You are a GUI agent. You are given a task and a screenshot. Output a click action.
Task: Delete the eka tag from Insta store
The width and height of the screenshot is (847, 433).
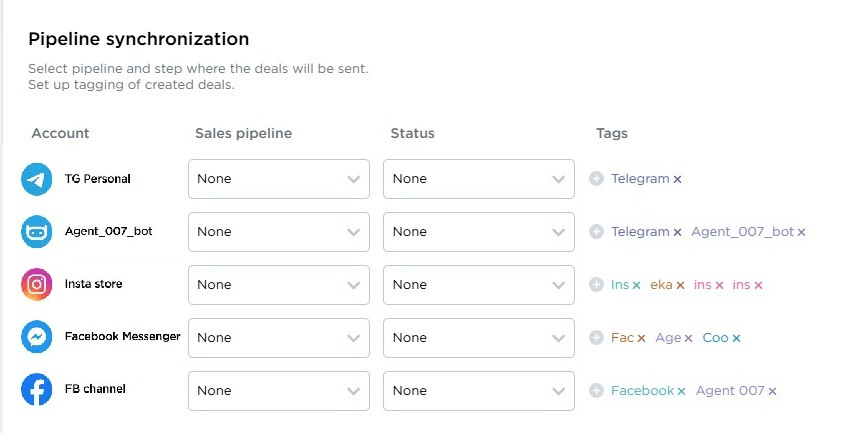(680, 286)
